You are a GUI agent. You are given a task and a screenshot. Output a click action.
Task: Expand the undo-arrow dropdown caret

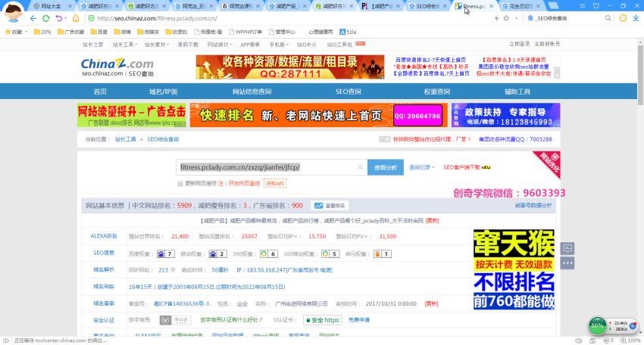(x=65, y=18)
